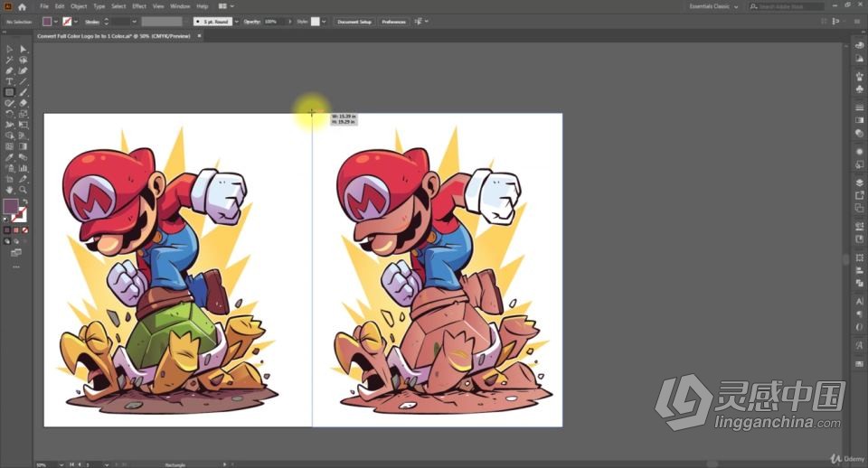Viewport: 868px width, 468px height.
Task: Enable Draw Normal mode
Action: pos(7,241)
